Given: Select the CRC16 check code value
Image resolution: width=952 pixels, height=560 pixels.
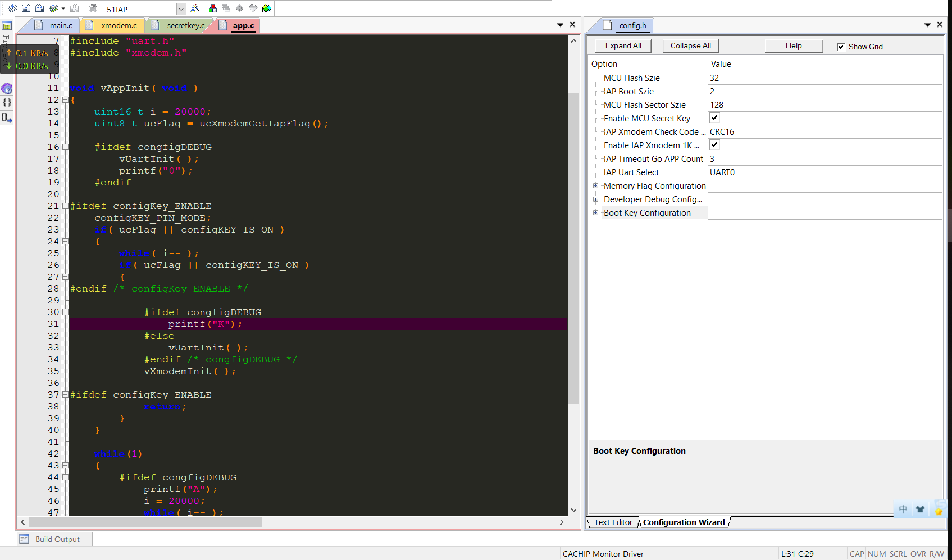Looking at the screenshot, I should (x=825, y=132).
